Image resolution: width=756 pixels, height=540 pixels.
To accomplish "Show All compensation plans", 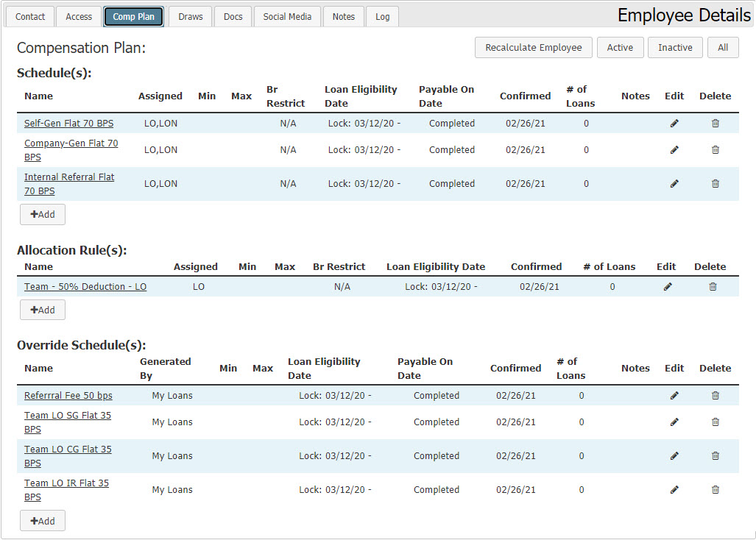I will 723,48.
